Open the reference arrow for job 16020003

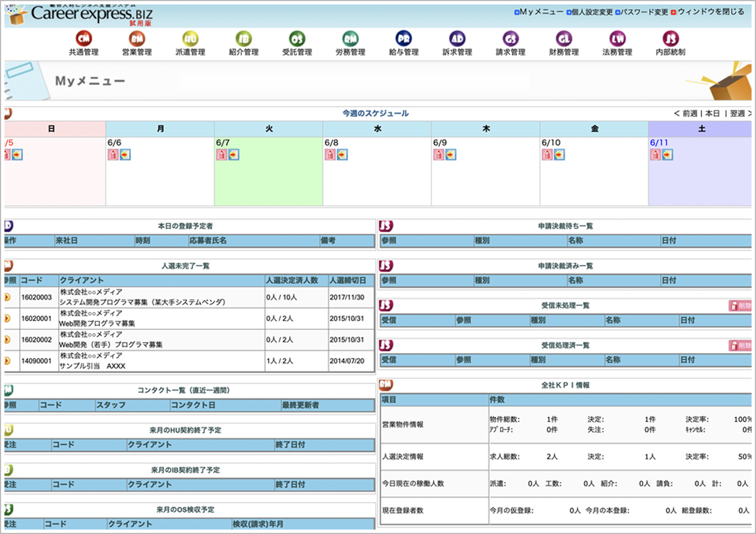pos(7,296)
